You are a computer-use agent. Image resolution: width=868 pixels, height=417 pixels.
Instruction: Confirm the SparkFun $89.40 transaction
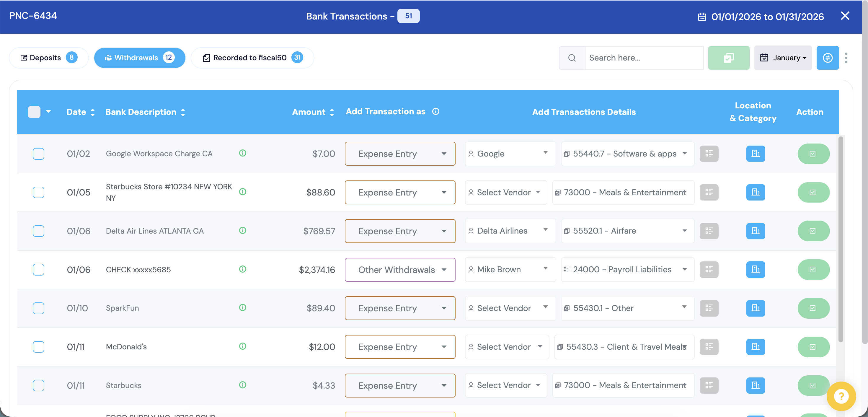click(x=813, y=308)
